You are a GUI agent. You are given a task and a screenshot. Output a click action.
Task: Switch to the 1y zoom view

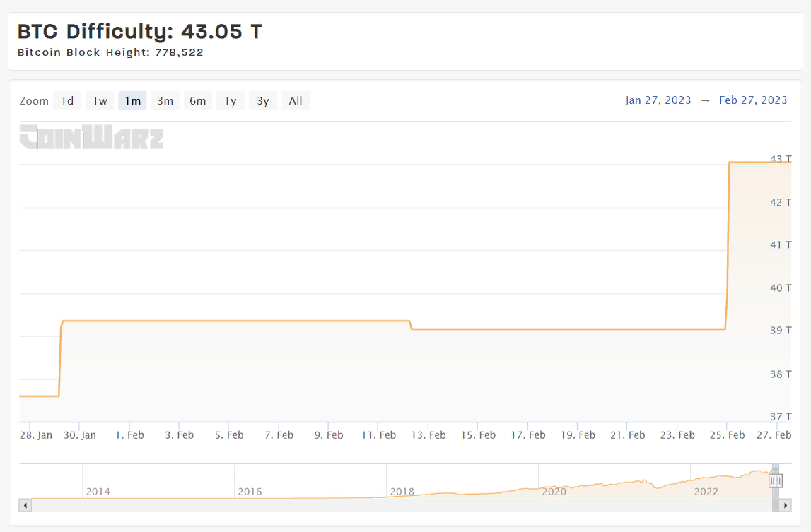pos(231,101)
